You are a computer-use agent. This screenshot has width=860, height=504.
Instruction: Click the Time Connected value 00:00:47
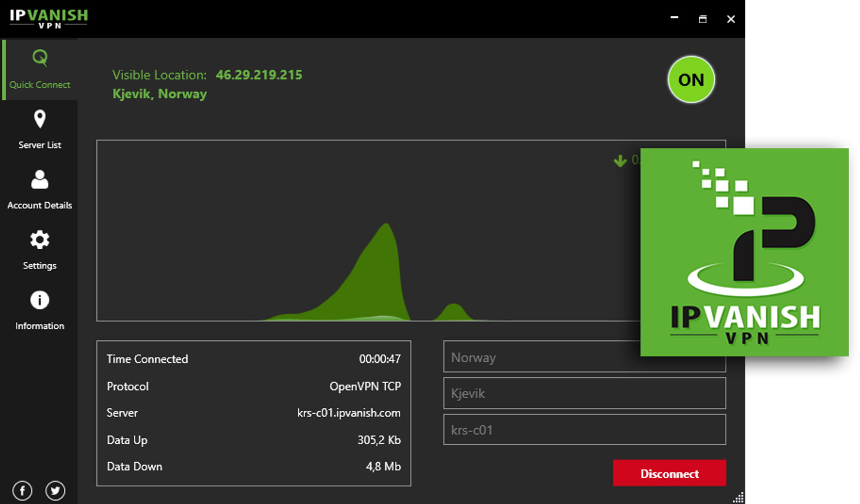pos(380,359)
